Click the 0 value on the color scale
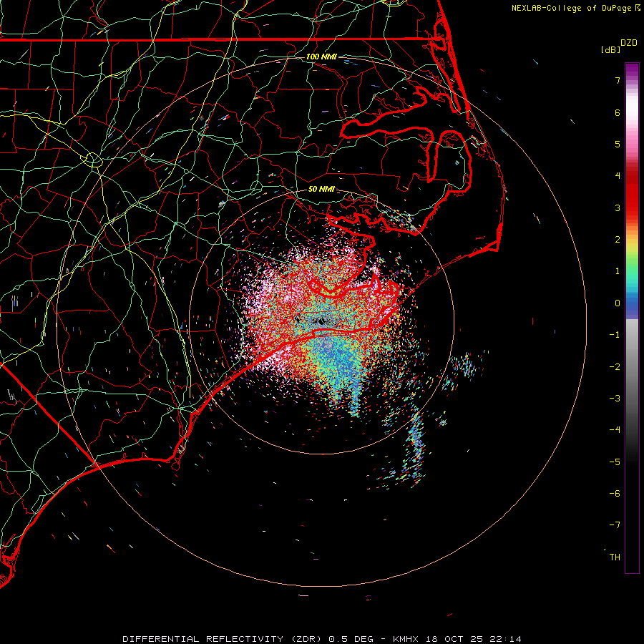The image size is (644, 644). pyautogui.click(x=618, y=303)
